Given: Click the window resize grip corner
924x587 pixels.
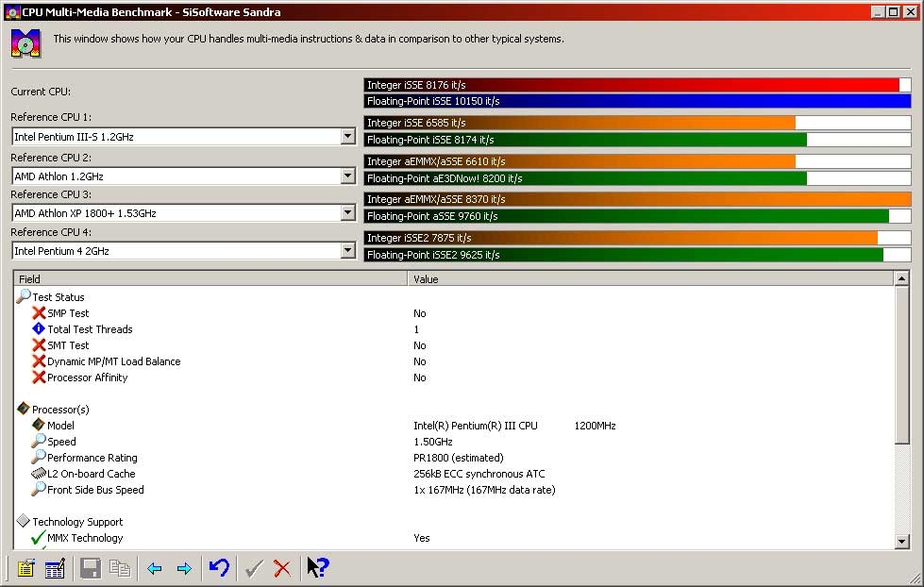Looking at the screenshot, I should 916,579.
